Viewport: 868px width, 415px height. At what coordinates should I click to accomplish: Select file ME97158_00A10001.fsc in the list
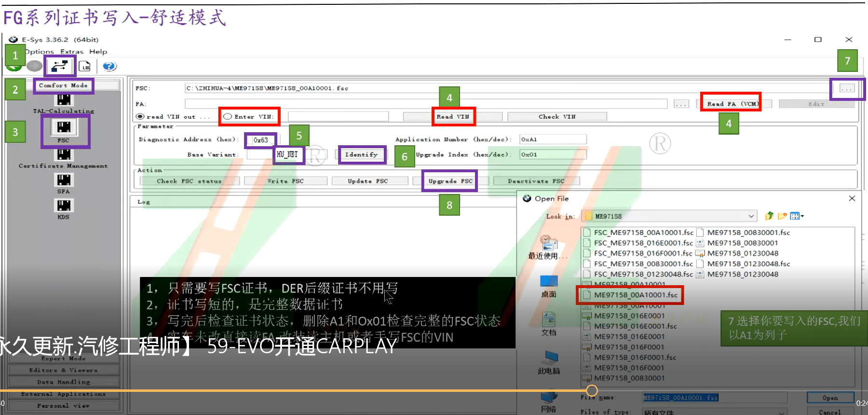635,295
